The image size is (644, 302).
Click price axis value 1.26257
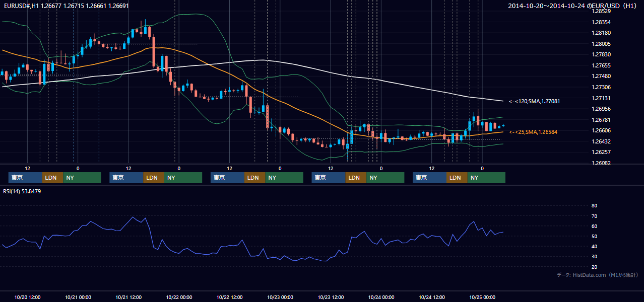(601, 152)
